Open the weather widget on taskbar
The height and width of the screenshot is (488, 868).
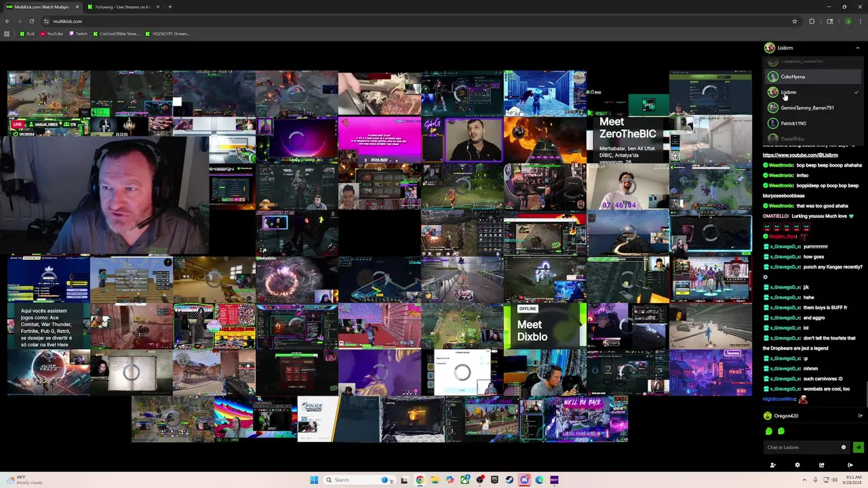pos(24,480)
